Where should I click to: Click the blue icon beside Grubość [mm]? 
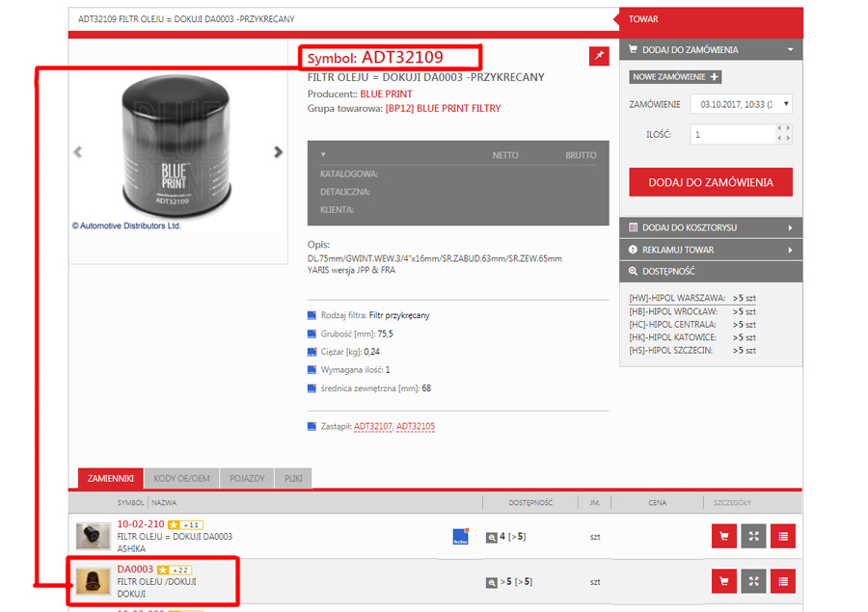coord(312,333)
